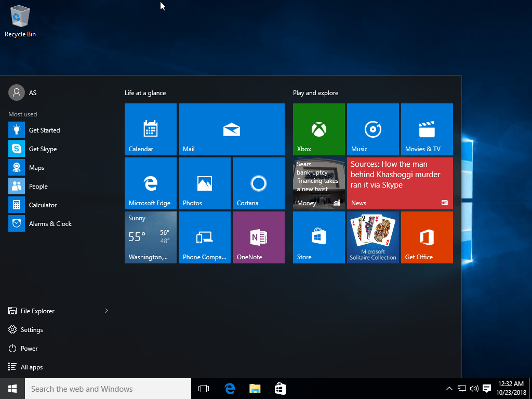Open the Calendar tile
This screenshot has width=532, height=399.
click(x=151, y=129)
